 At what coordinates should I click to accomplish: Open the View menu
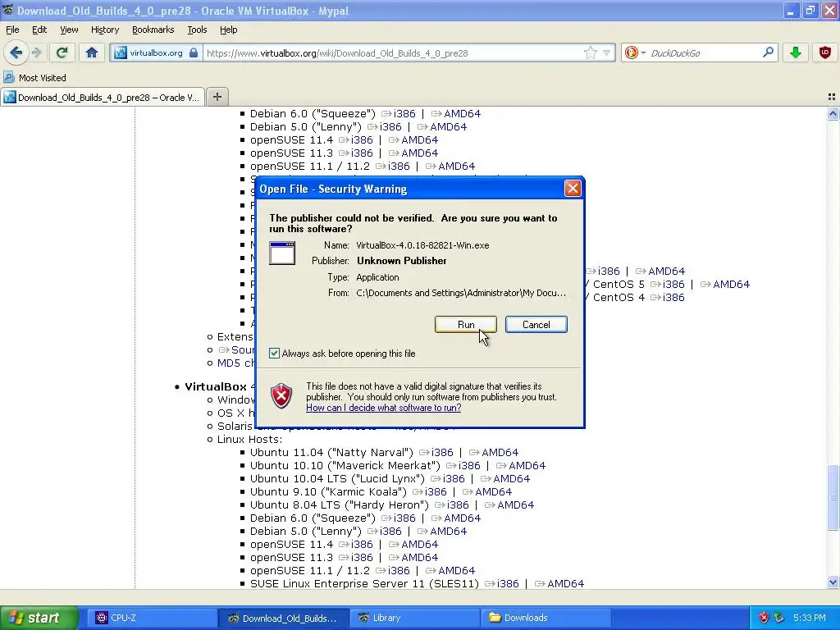pos(69,30)
